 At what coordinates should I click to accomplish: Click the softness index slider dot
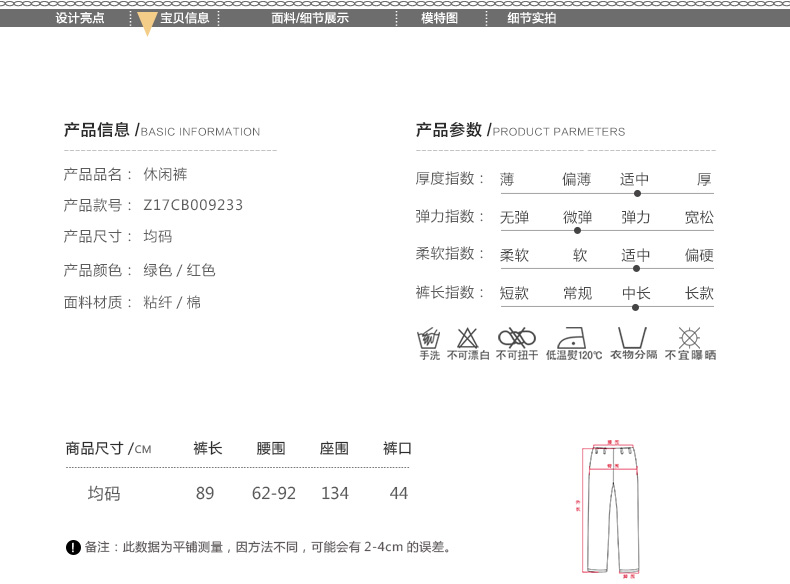pyautogui.click(x=636, y=268)
